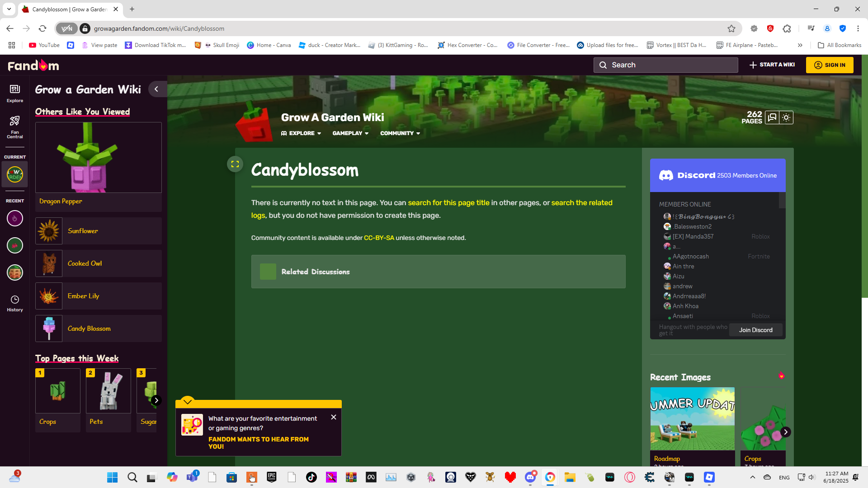868x488 pixels.
Task: Show next Recent Images
Action: (x=786, y=432)
